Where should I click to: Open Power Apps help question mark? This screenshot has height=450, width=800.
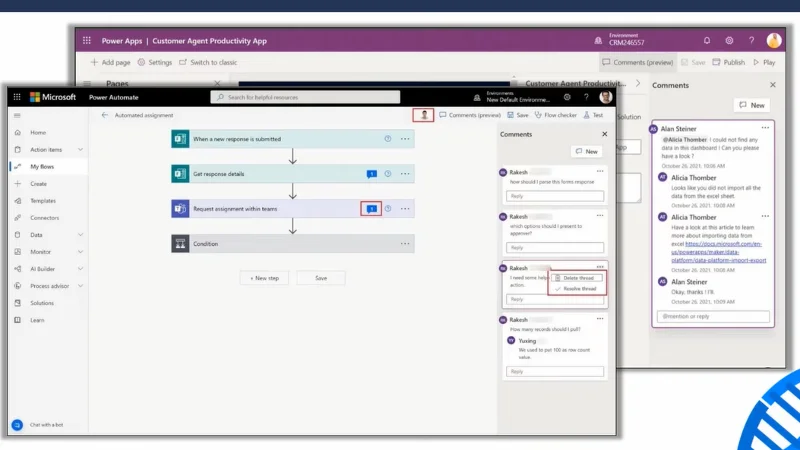[751, 40]
